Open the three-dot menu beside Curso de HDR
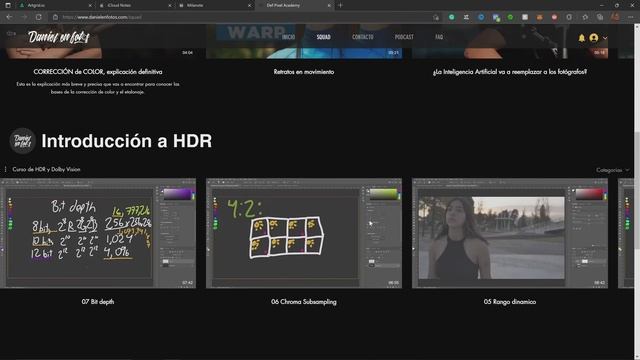 5,169
